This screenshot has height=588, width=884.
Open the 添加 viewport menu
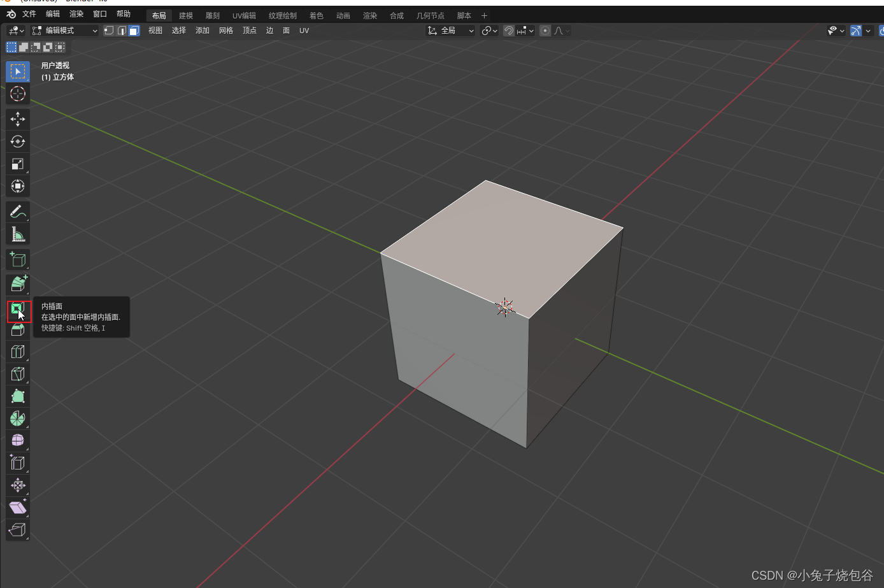203,31
